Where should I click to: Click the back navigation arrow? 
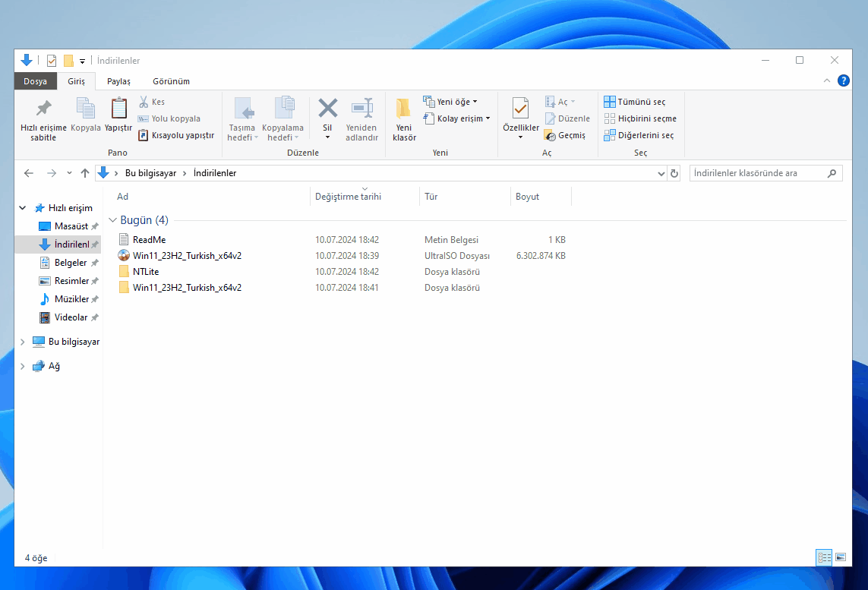coord(29,173)
